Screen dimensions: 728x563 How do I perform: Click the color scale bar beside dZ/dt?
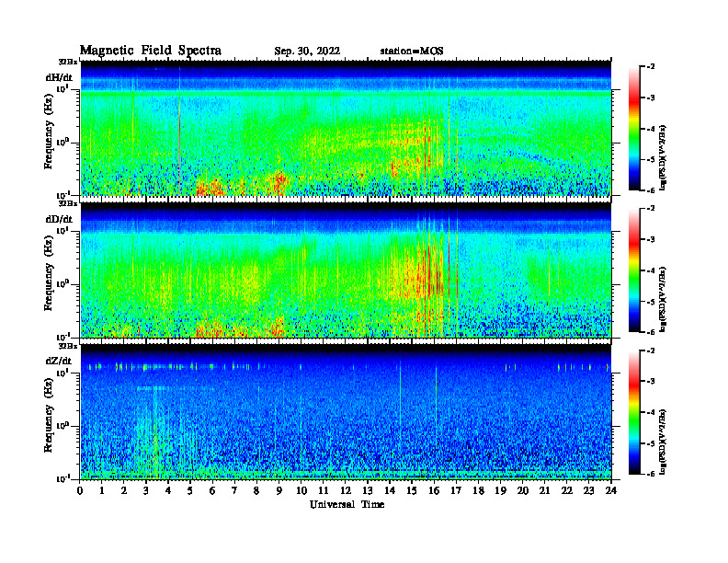point(634,412)
